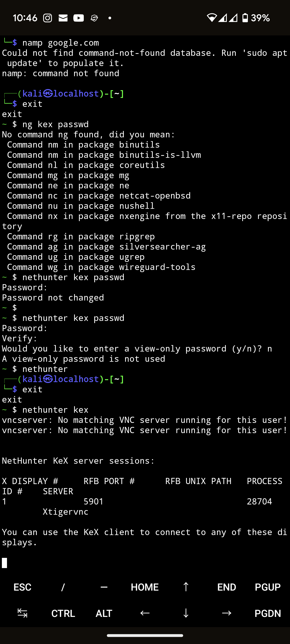Viewport: 290px width, 644px height.
Task: Tap the forward slash key
Action: pos(63,587)
